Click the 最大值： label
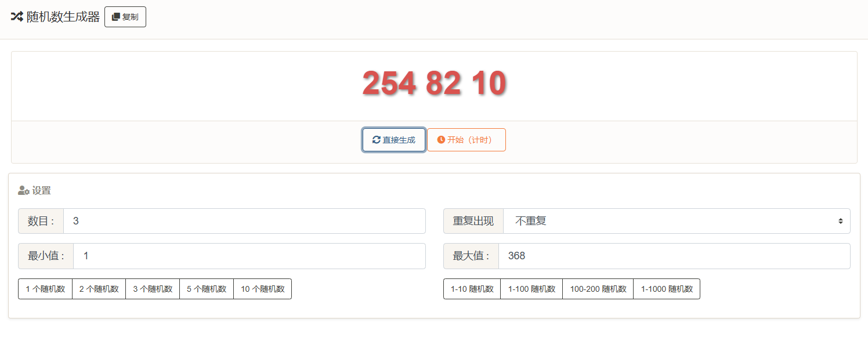 pyautogui.click(x=471, y=256)
